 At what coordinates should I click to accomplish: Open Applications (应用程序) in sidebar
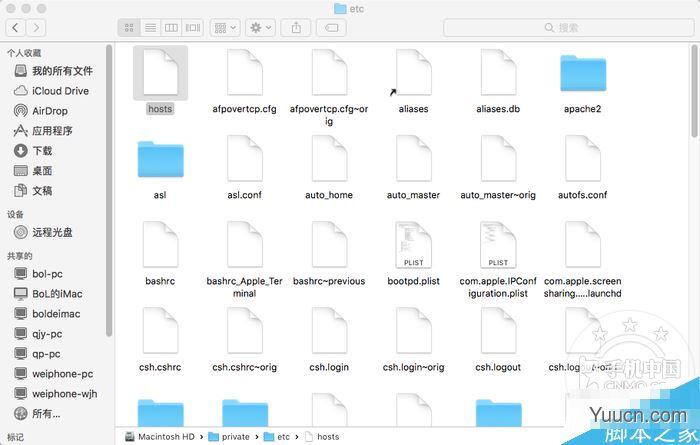(x=43, y=130)
